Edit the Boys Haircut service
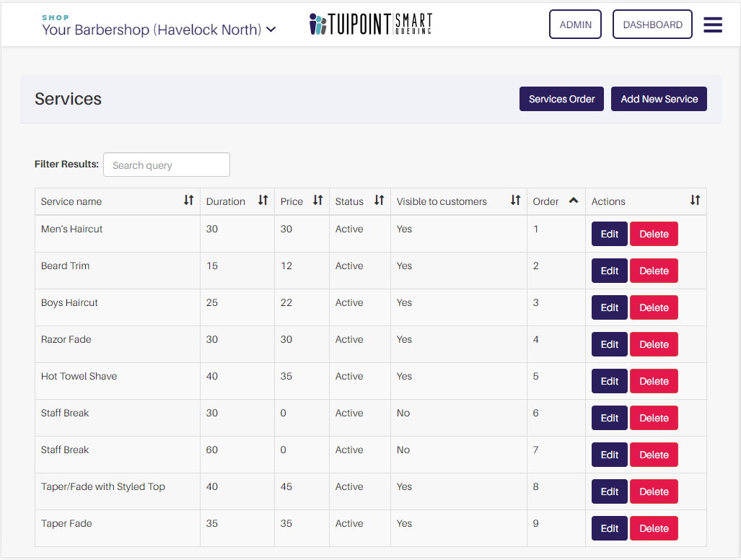 [x=609, y=307]
